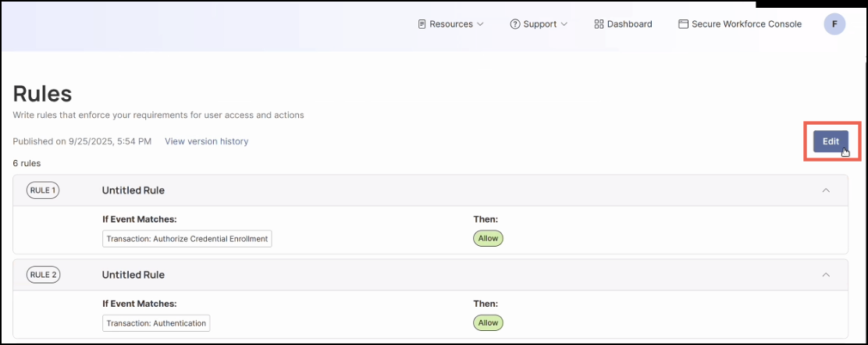868x345 pixels.
Task: Click the Secure Workforce Console window icon
Action: [x=684, y=24]
